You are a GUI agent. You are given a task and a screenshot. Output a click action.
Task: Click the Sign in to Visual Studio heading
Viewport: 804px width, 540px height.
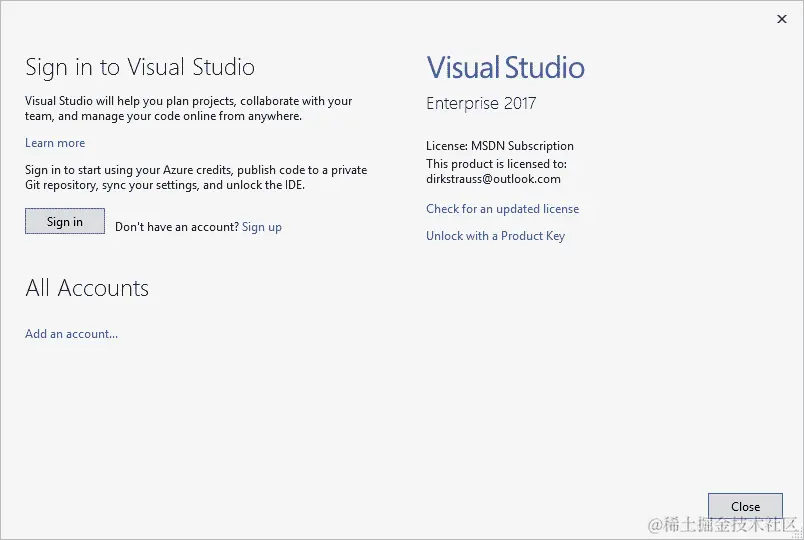140,67
